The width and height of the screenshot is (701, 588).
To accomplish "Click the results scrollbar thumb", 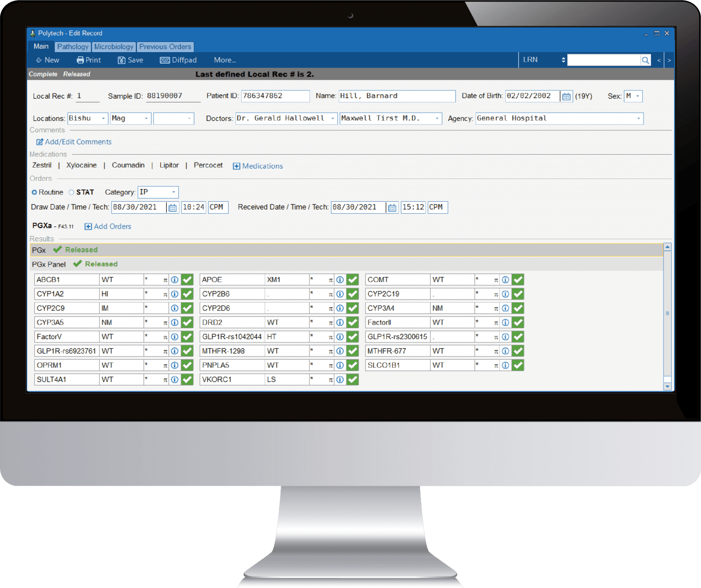I will coord(667,313).
